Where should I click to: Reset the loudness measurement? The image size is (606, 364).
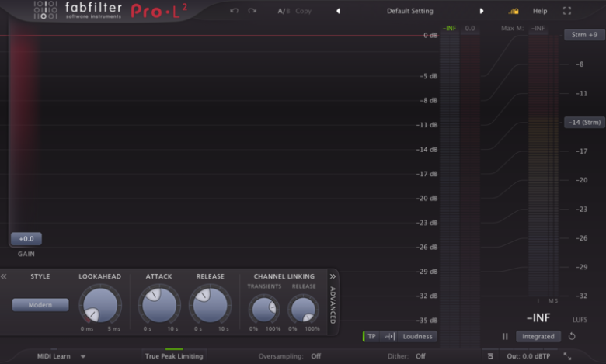click(x=572, y=336)
